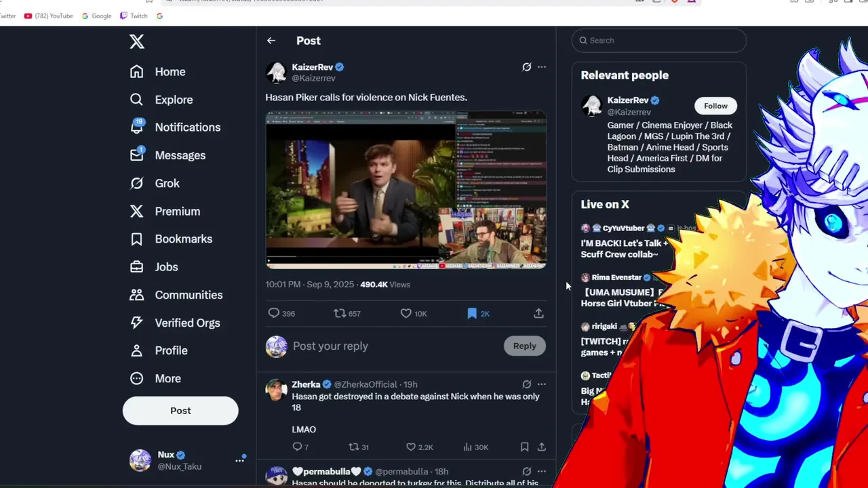Open Rima Evenstar live stream entry
This screenshot has width=868, height=488.
620,290
